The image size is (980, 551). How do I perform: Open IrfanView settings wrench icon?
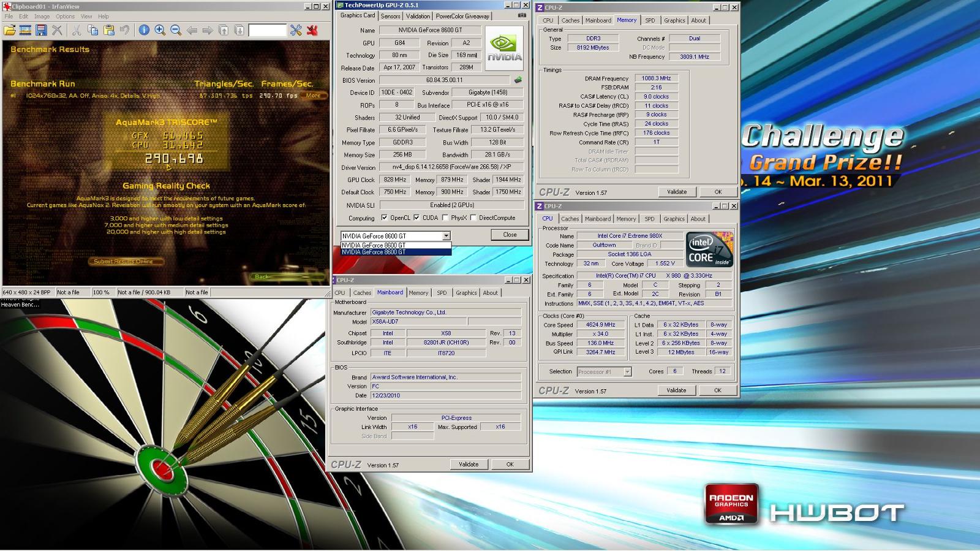(296, 30)
